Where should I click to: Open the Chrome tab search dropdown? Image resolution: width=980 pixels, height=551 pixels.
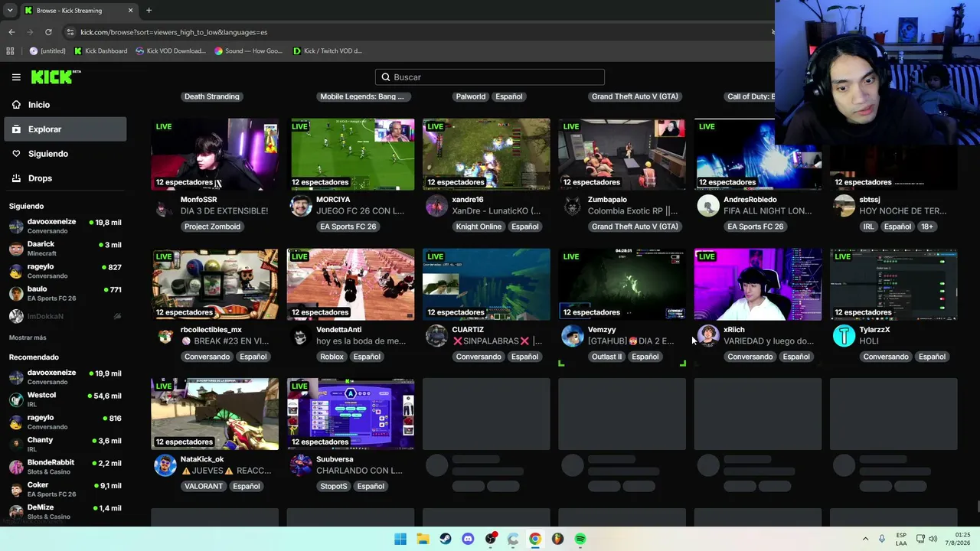(10, 11)
